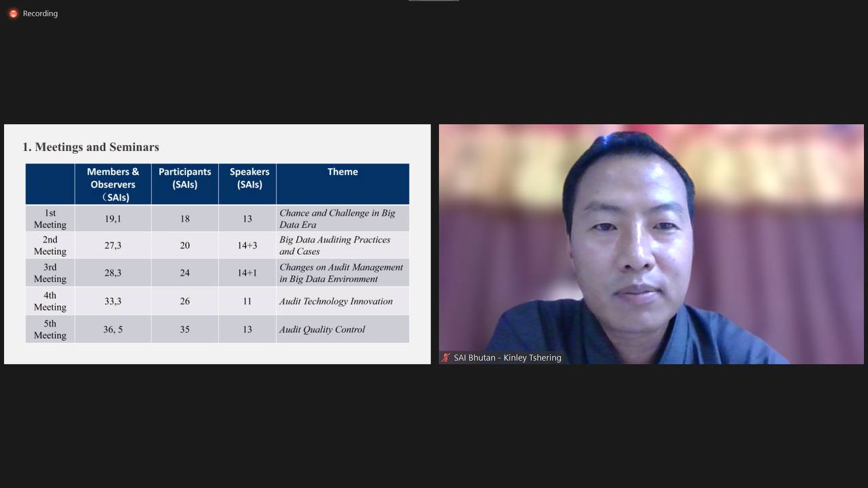This screenshot has width=868, height=488.
Task: Click the participants value 20
Action: (x=184, y=245)
